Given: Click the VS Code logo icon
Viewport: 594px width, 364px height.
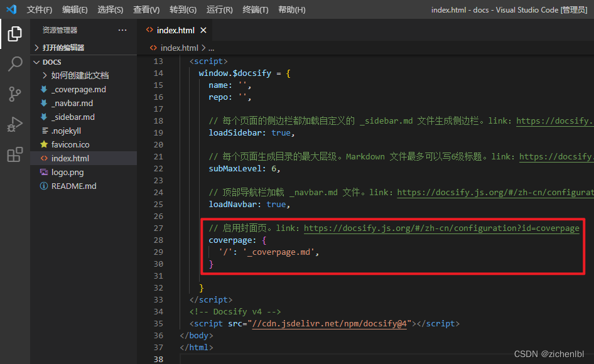Looking at the screenshot, I should pyautogui.click(x=11, y=9).
